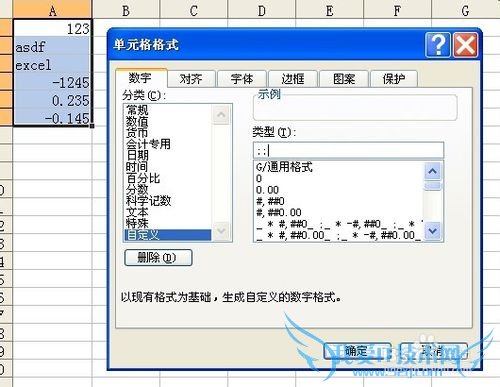500x387 pixels.
Task: Open the 字体 tab
Action: pos(242,79)
